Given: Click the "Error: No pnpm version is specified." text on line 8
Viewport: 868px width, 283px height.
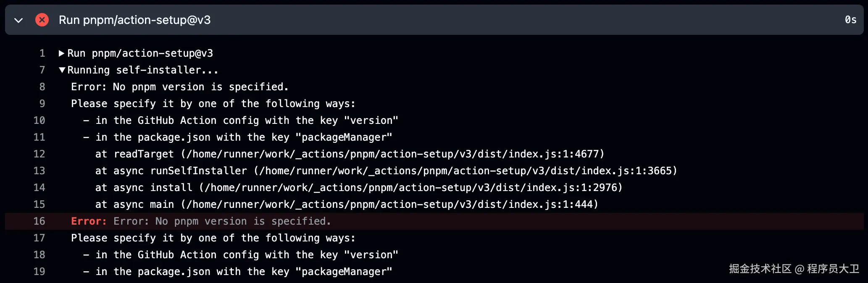Looking at the screenshot, I should click(179, 87).
